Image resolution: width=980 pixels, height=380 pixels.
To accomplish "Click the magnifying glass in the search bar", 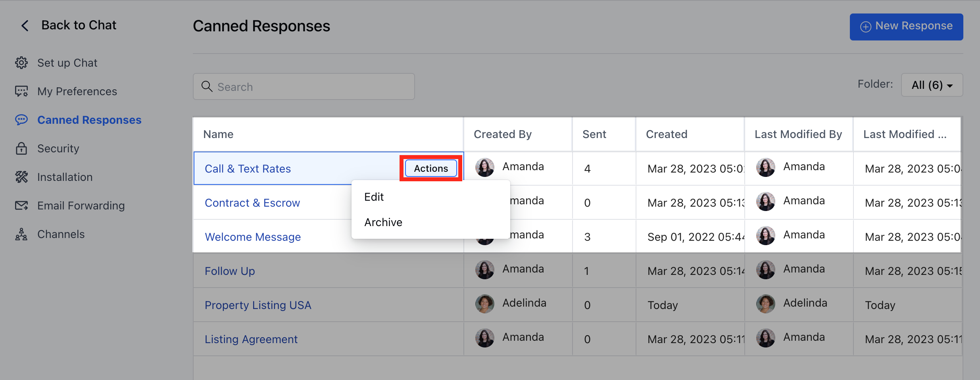I will [x=207, y=86].
